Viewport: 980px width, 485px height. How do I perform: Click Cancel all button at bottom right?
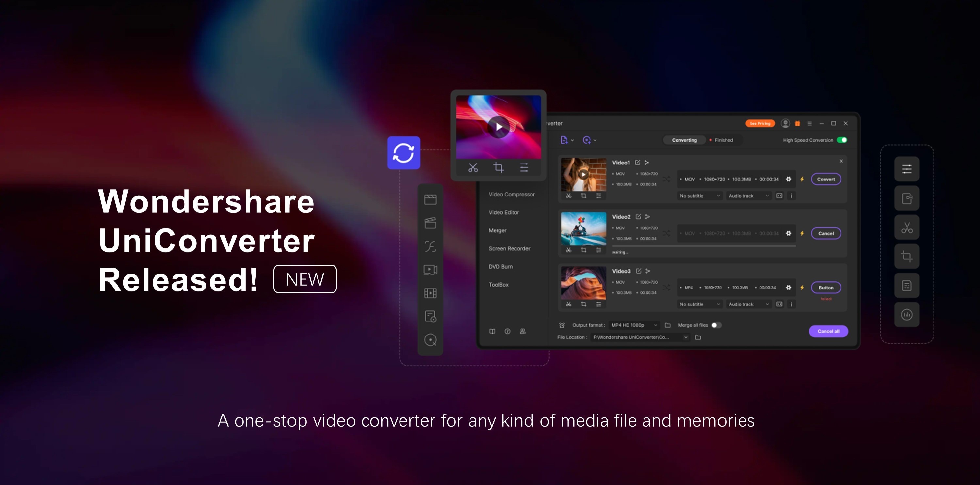[828, 332]
